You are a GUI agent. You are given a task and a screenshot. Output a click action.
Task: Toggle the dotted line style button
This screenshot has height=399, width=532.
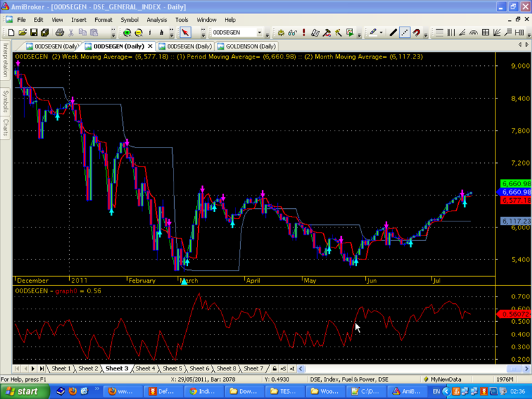tap(404, 33)
